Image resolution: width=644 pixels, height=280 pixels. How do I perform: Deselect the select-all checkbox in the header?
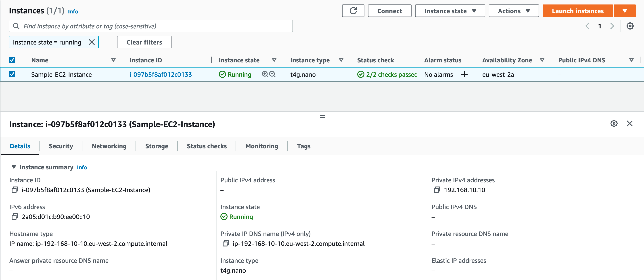[x=12, y=60]
